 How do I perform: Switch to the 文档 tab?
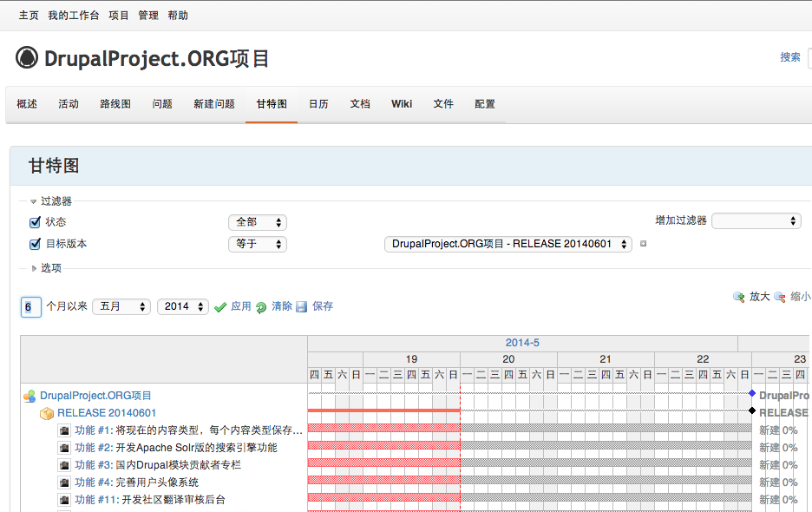(360, 104)
